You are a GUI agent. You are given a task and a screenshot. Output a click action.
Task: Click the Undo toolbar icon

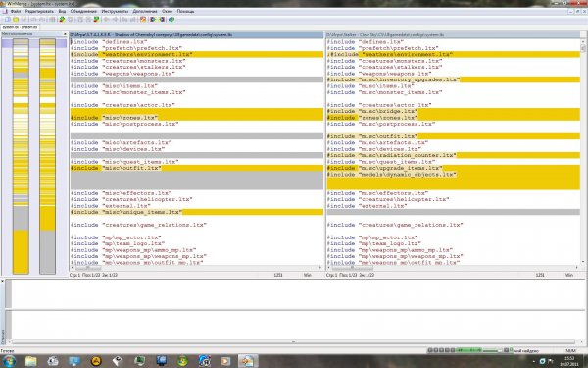tap(33, 20)
